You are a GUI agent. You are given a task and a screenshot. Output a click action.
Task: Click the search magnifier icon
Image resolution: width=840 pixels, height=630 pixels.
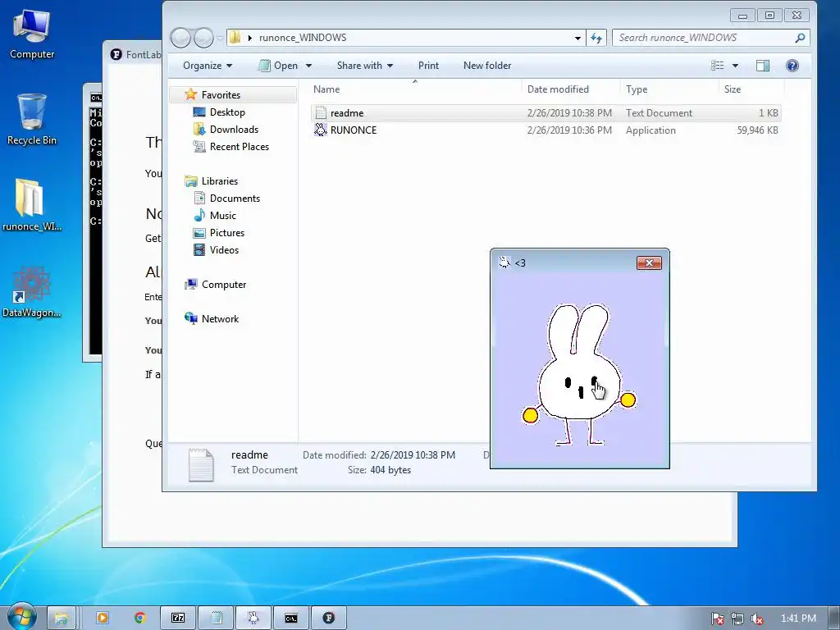[800, 38]
